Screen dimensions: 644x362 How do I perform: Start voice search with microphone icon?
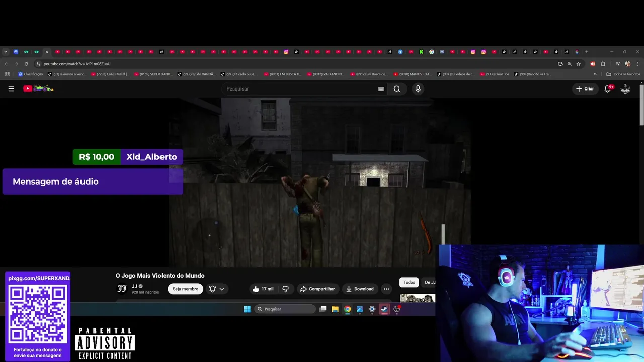point(418,89)
